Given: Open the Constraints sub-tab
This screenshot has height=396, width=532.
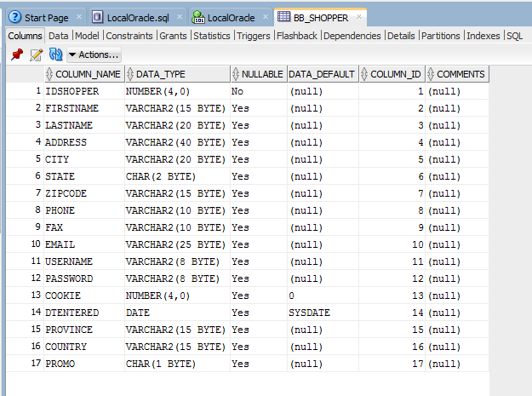Looking at the screenshot, I should pyautogui.click(x=129, y=36).
